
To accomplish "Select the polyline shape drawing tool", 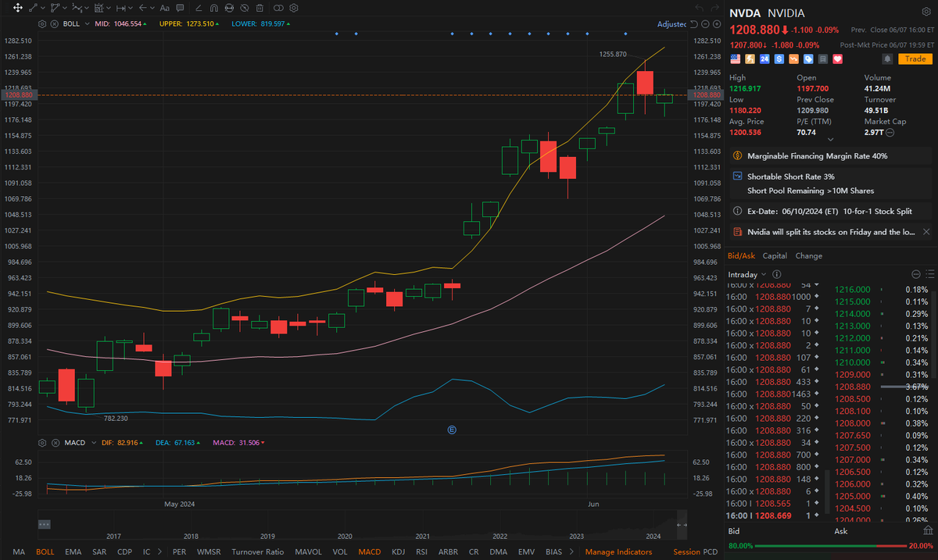I will click(x=55, y=8).
